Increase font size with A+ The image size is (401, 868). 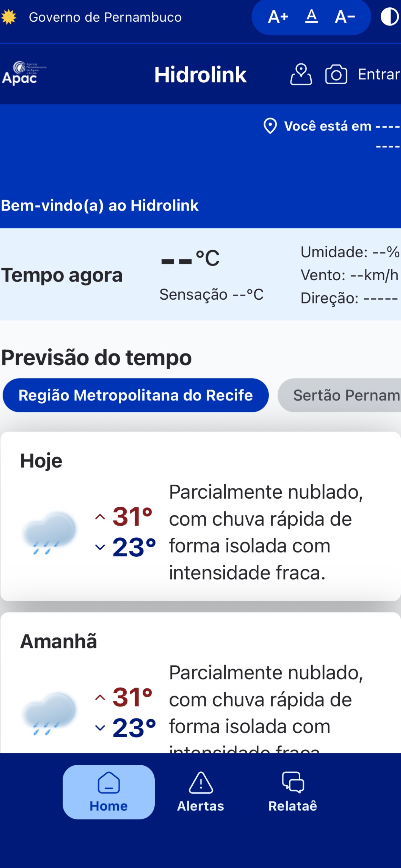pos(278,17)
